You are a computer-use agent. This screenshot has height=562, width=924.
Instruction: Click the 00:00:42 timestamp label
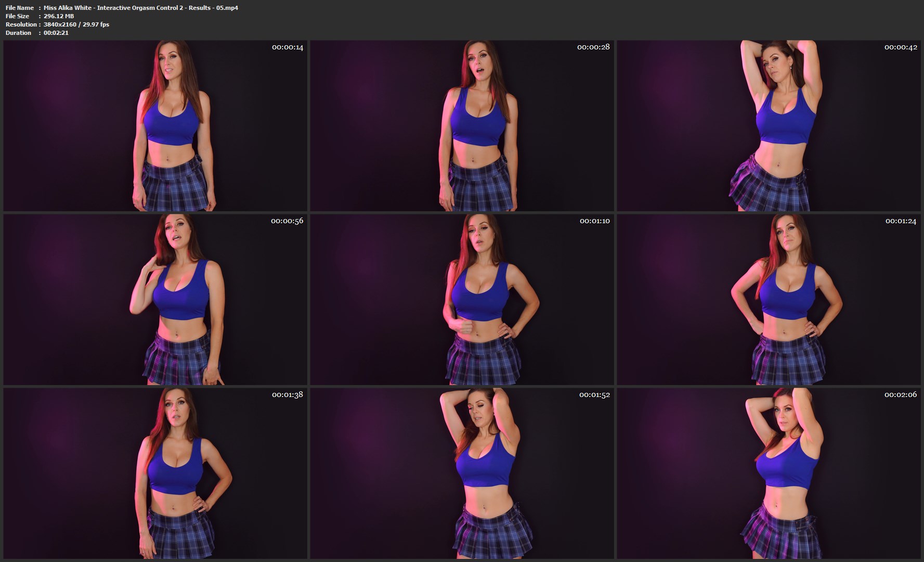coord(901,47)
